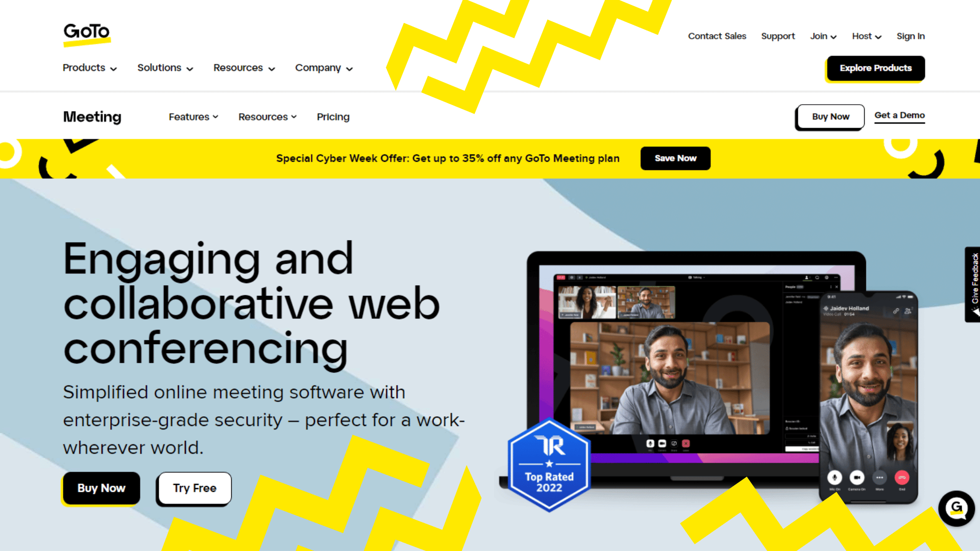Select the Pricing tab
980x551 pixels.
332,116
